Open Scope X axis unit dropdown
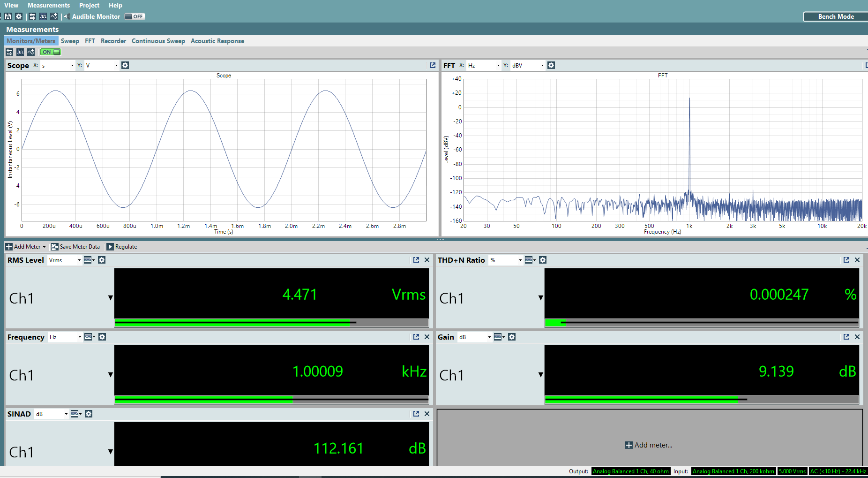Image resolution: width=868 pixels, height=478 pixels. pos(58,65)
